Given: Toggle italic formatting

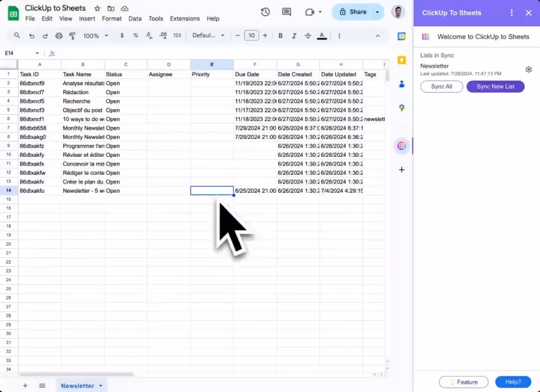Looking at the screenshot, I should pyautogui.click(x=294, y=36).
